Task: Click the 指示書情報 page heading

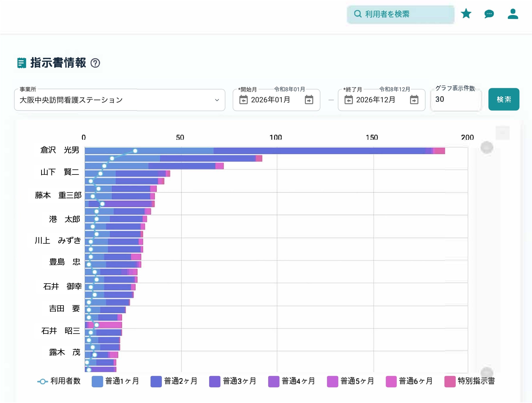Action: (58, 63)
